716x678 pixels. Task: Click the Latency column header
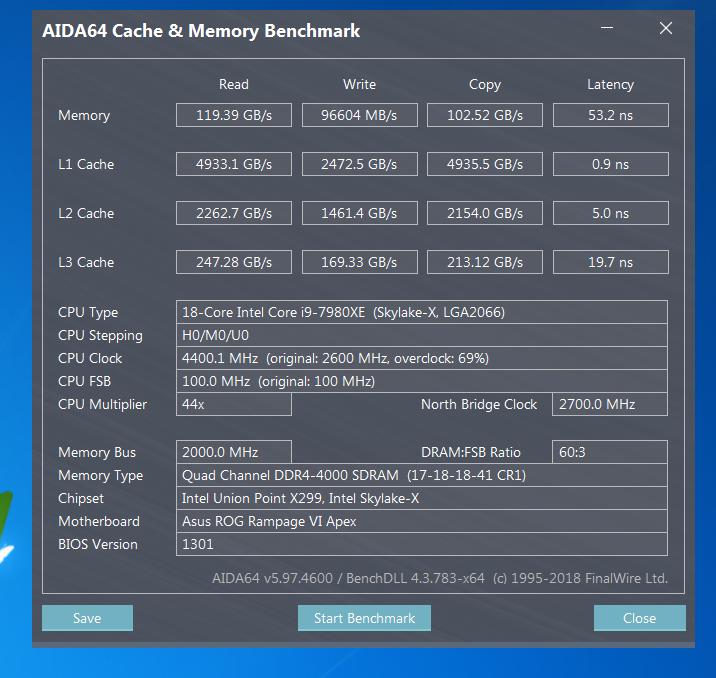[611, 85]
